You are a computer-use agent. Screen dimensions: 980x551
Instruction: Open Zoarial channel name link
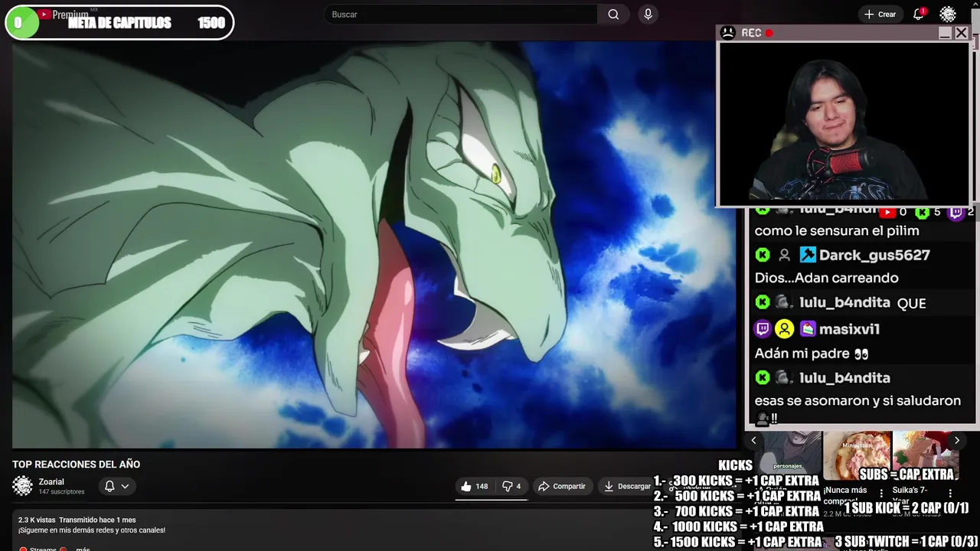click(x=51, y=482)
